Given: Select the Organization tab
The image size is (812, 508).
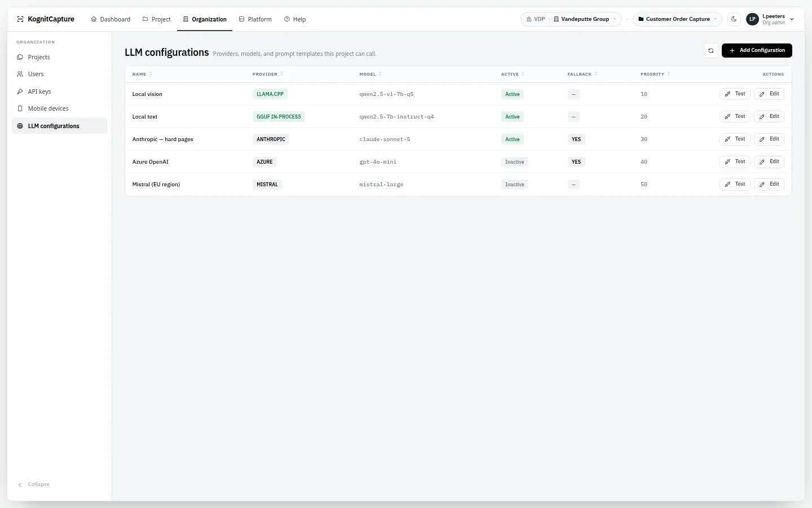Looking at the screenshot, I should [205, 19].
